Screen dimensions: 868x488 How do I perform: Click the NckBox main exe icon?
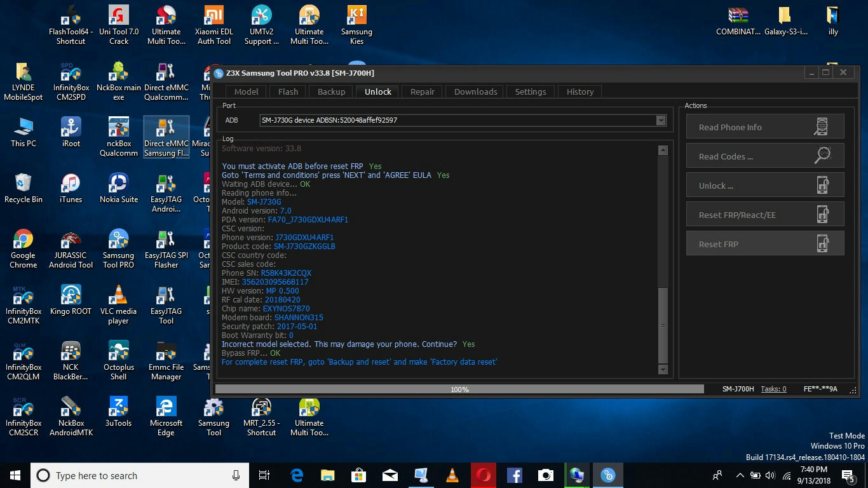(119, 81)
